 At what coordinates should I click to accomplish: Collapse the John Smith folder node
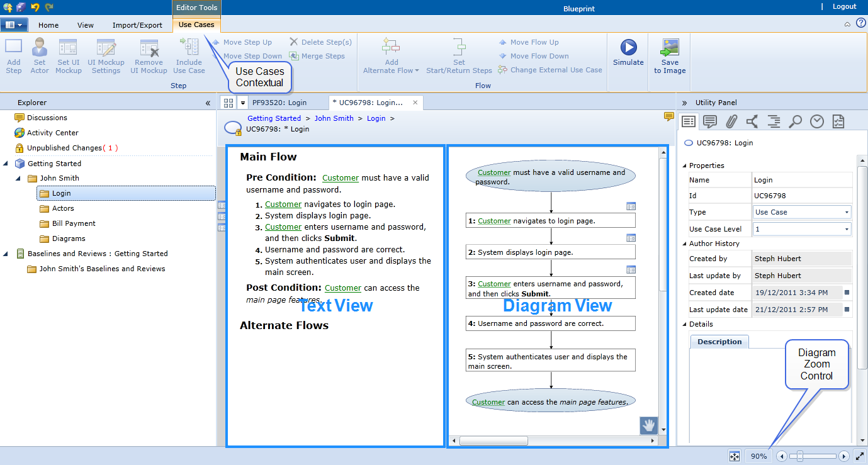[x=20, y=179]
